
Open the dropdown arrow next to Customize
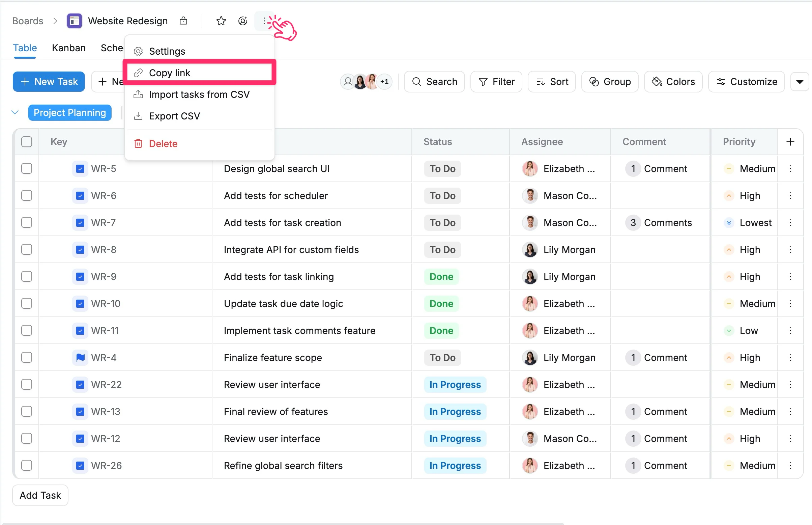point(800,82)
